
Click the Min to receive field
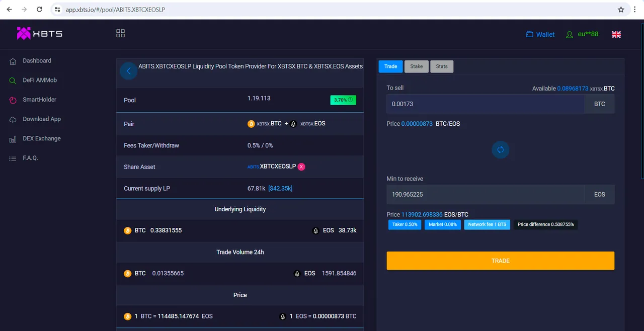[x=486, y=194]
